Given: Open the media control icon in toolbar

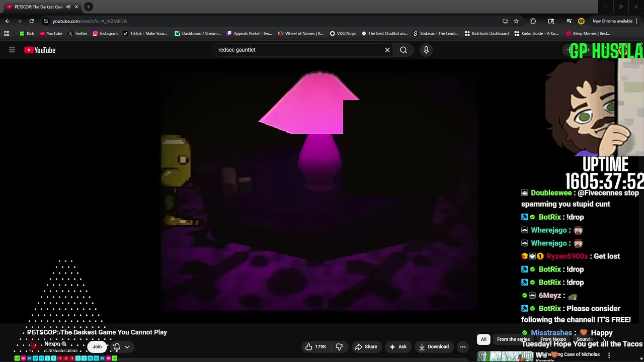Looking at the screenshot, I should (x=569, y=21).
